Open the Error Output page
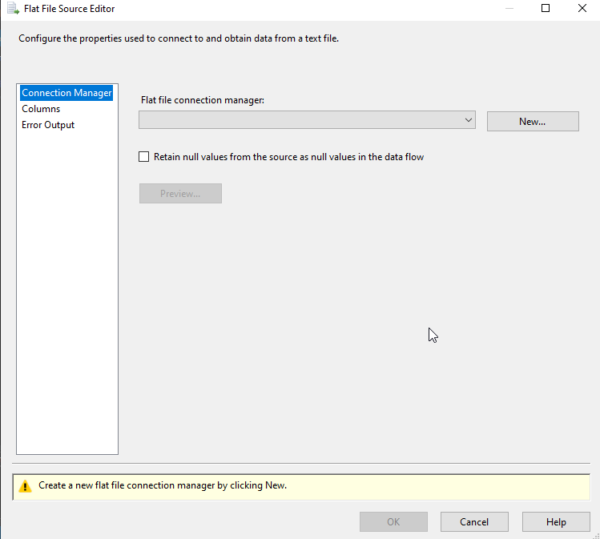600x539 pixels. pos(48,125)
